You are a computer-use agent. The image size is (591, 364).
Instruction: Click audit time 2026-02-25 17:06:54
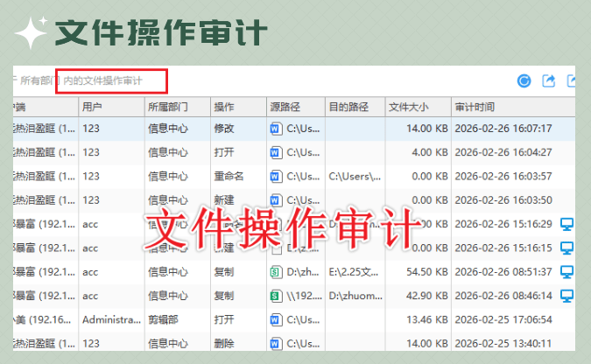pyautogui.click(x=503, y=320)
